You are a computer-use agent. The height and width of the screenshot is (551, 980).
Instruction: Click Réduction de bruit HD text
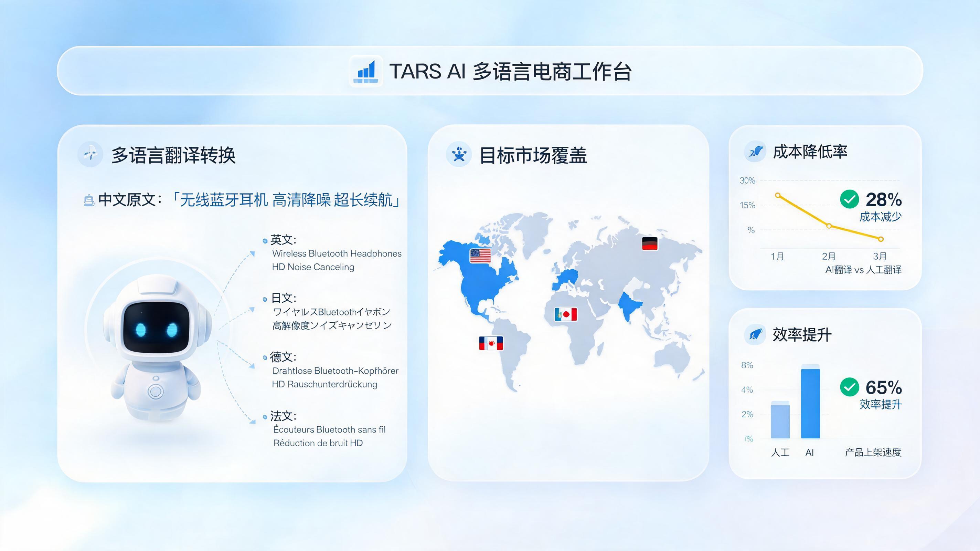318,443
